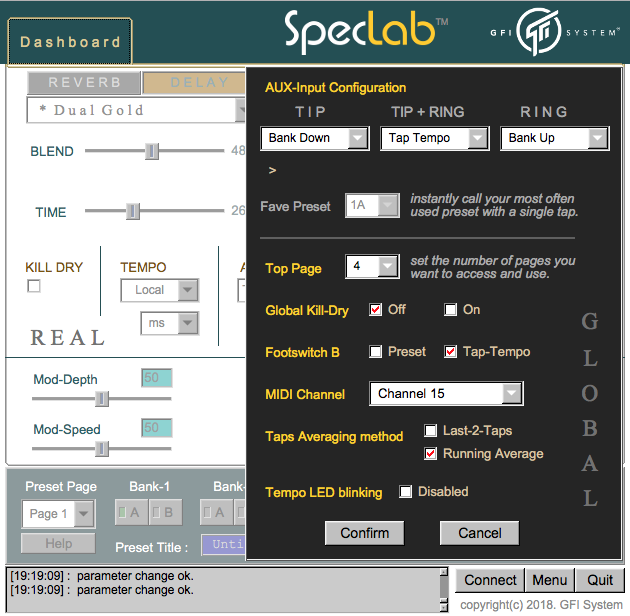Open the Preset Page 1 dropdown
The image size is (630, 616).
point(58,514)
